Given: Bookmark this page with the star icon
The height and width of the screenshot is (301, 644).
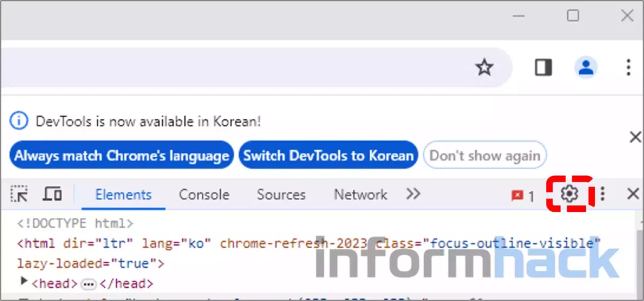Looking at the screenshot, I should coord(484,67).
